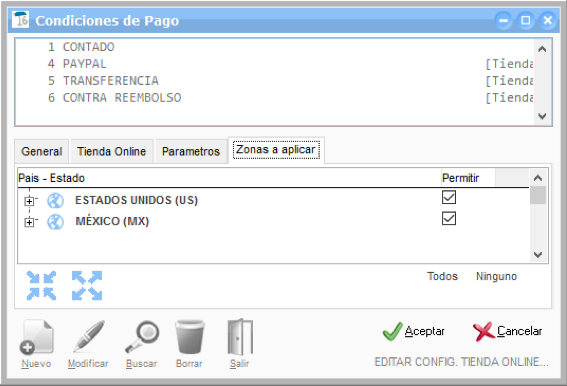
Task: Select the 4 PAYPAL payment row
Action: 275,64
